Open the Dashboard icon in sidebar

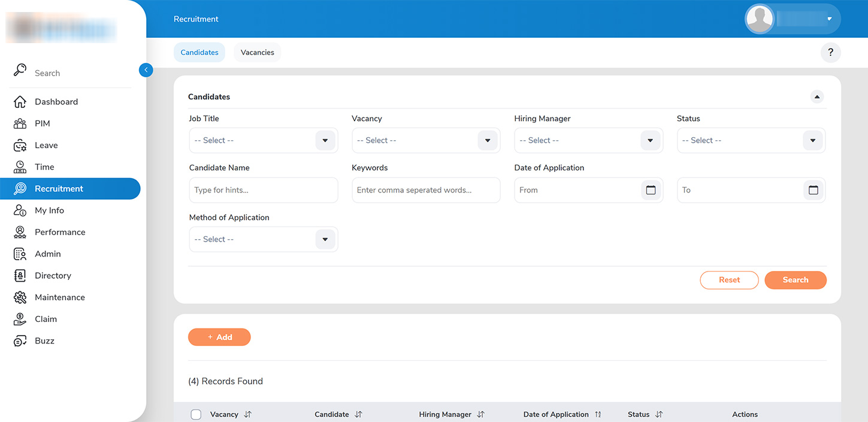20,102
